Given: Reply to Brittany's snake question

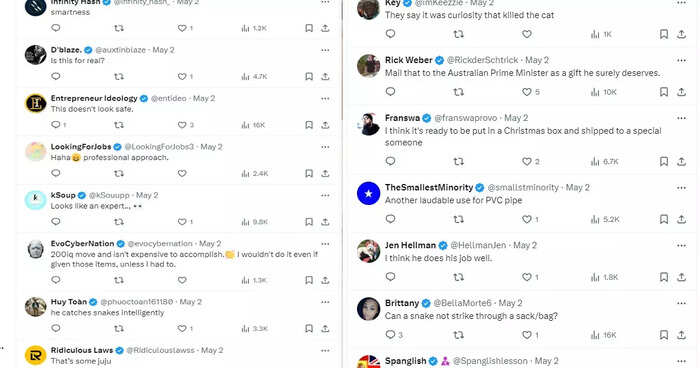Looking at the screenshot, I should click(x=390, y=335).
